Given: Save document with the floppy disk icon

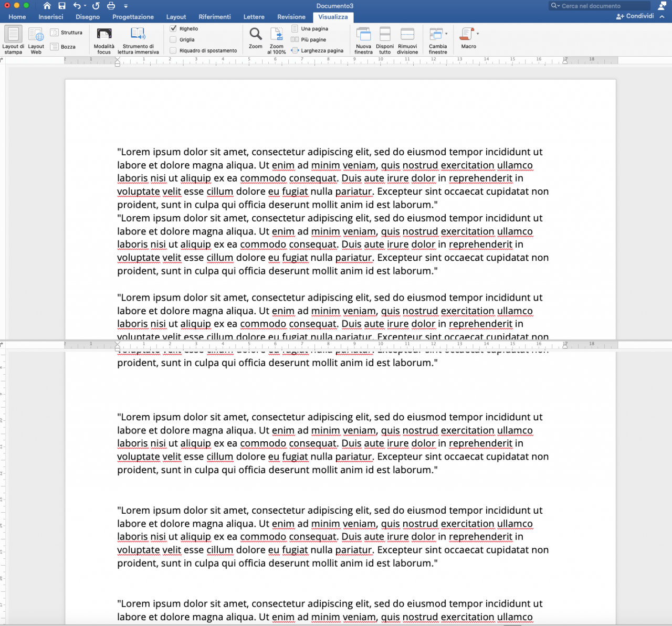Looking at the screenshot, I should 62,6.
